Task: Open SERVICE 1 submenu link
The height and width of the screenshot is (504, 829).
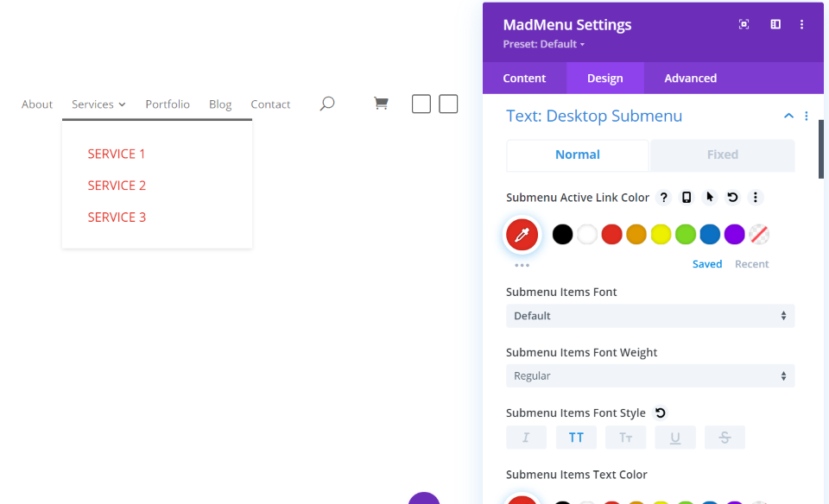Action: [117, 154]
